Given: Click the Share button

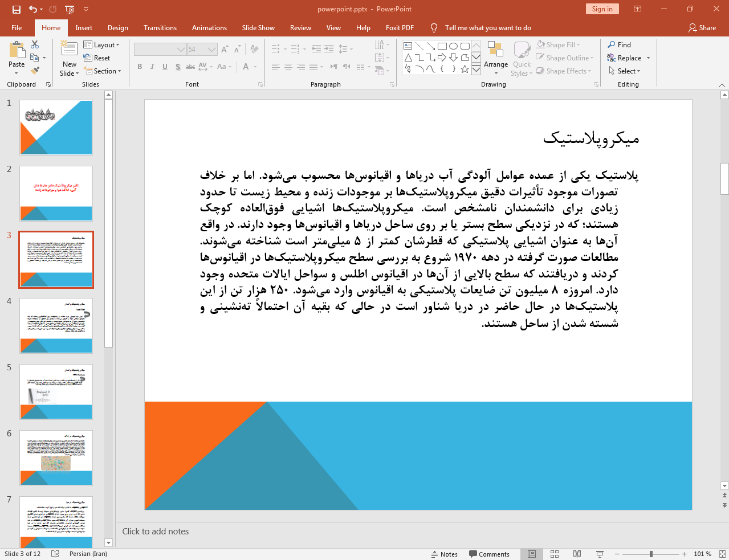Looking at the screenshot, I should click(x=702, y=28).
